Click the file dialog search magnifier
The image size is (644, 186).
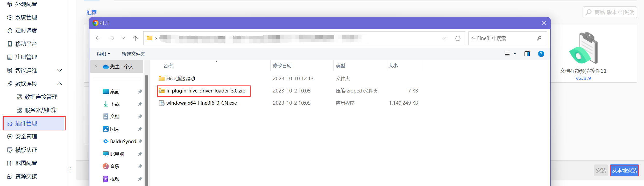(539, 38)
